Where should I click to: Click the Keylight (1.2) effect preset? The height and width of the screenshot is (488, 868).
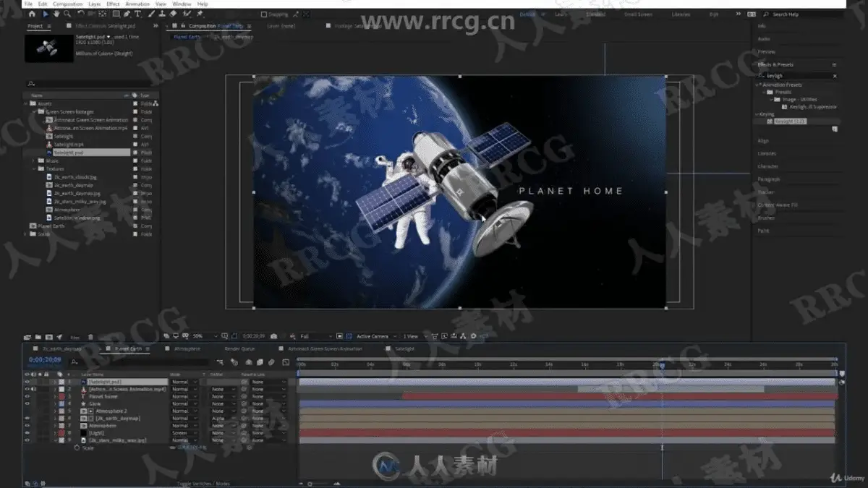(x=791, y=121)
